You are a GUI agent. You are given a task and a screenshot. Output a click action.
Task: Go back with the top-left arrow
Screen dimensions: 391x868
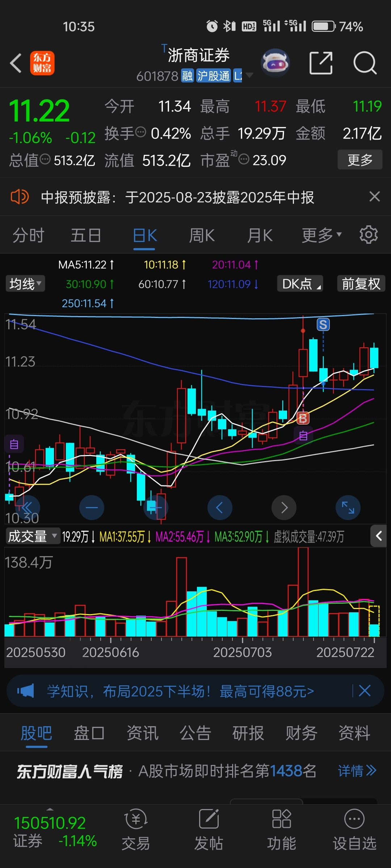tap(16, 63)
